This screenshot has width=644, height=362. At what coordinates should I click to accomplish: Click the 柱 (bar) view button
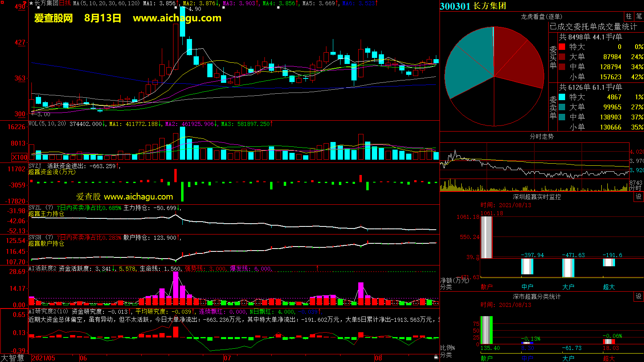tap(629, 16)
